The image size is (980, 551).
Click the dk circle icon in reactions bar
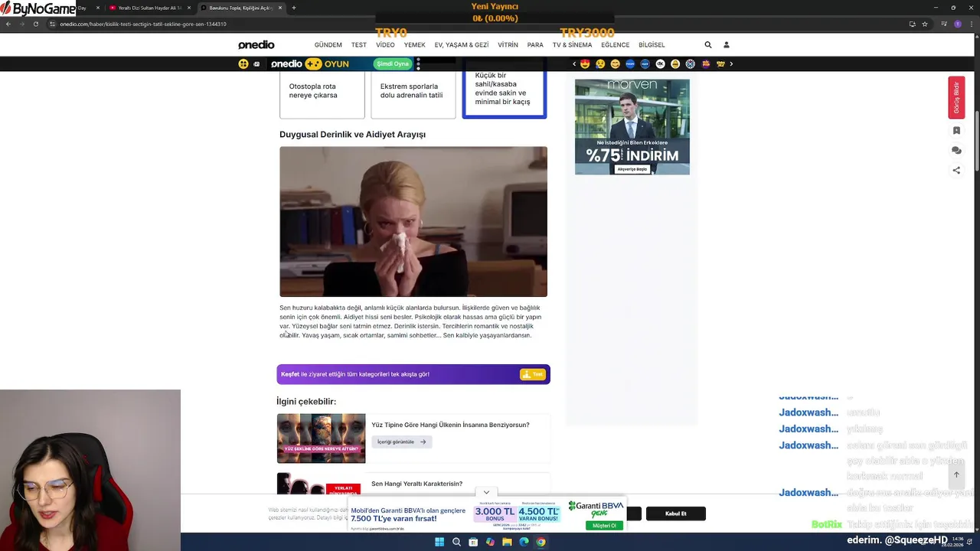[x=660, y=64]
